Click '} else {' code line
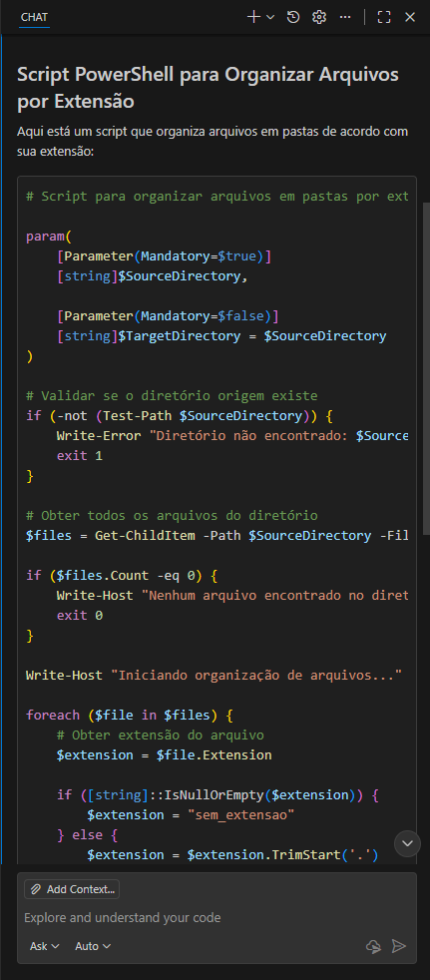The width and height of the screenshot is (430, 980). point(87,835)
